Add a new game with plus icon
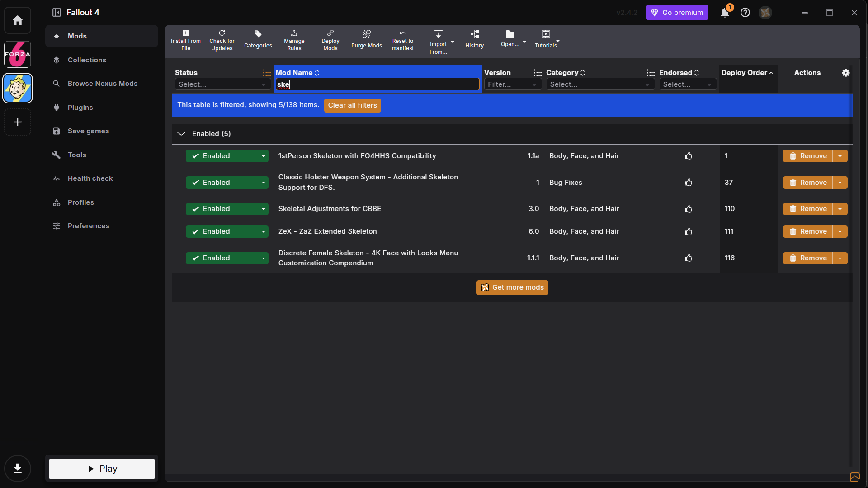The width and height of the screenshot is (868, 488). [x=18, y=122]
